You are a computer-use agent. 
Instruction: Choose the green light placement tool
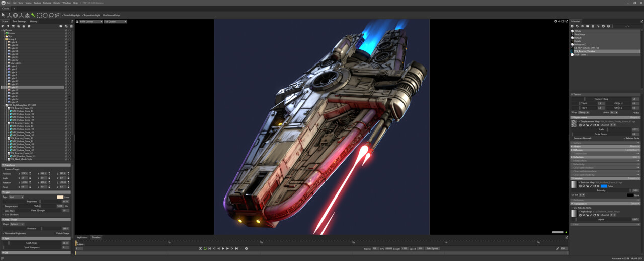click(33, 15)
